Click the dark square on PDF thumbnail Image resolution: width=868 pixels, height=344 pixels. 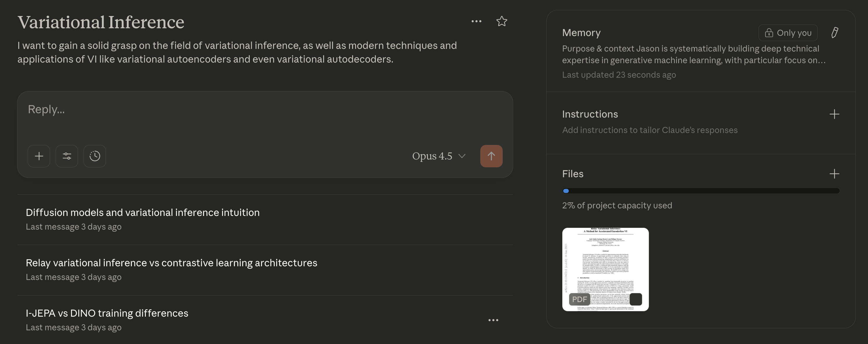tap(635, 299)
